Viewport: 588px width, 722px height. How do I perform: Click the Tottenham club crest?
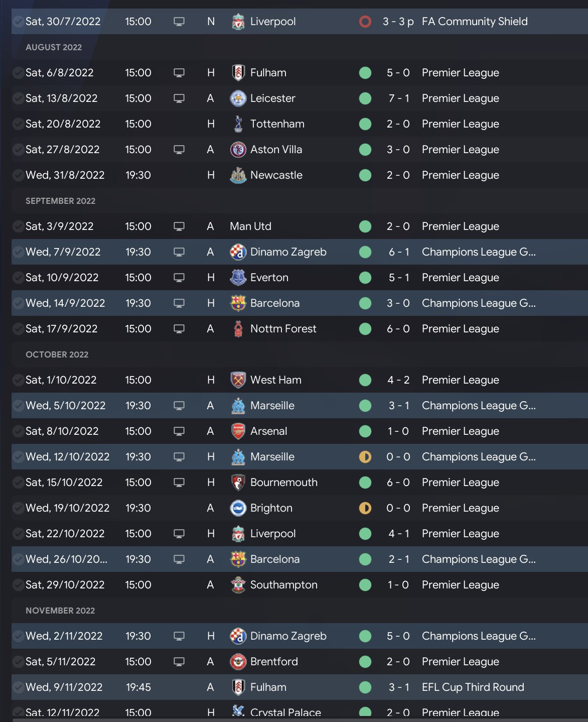238,124
